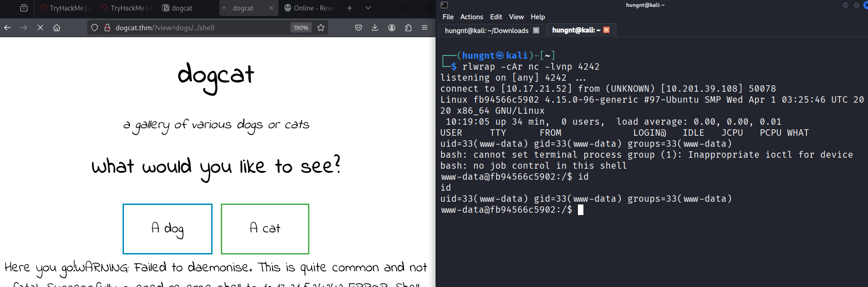Open the terminal Actions menu
This screenshot has width=868, height=287.
click(471, 17)
